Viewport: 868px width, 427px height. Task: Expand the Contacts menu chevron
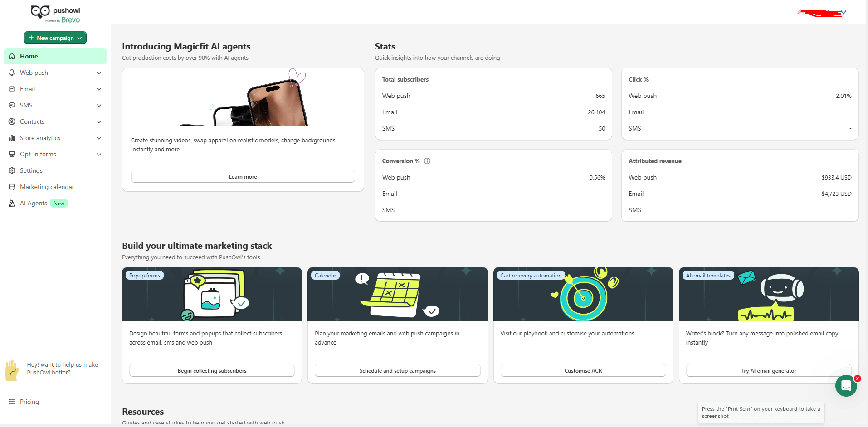pyautogui.click(x=99, y=121)
